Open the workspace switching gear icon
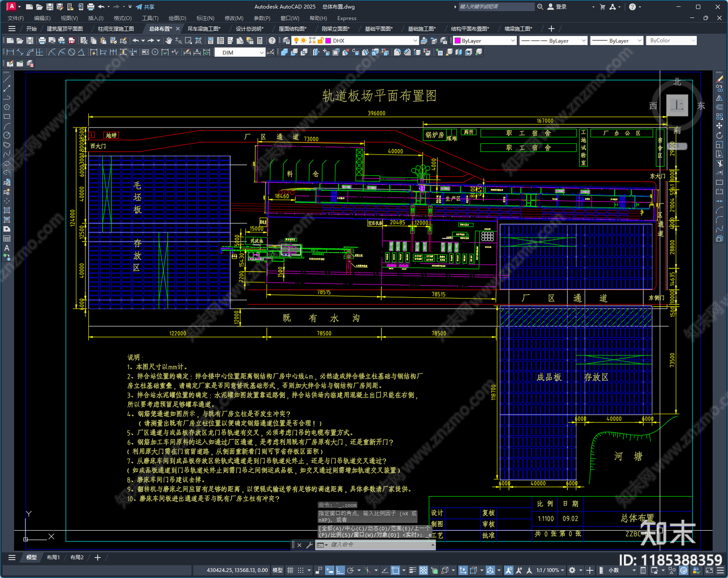This screenshot has width=728, height=578. point(572,570)
